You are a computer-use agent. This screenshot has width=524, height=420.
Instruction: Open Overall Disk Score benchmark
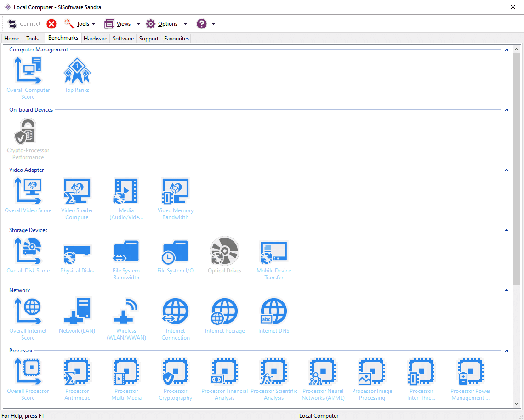pos(28,255)
